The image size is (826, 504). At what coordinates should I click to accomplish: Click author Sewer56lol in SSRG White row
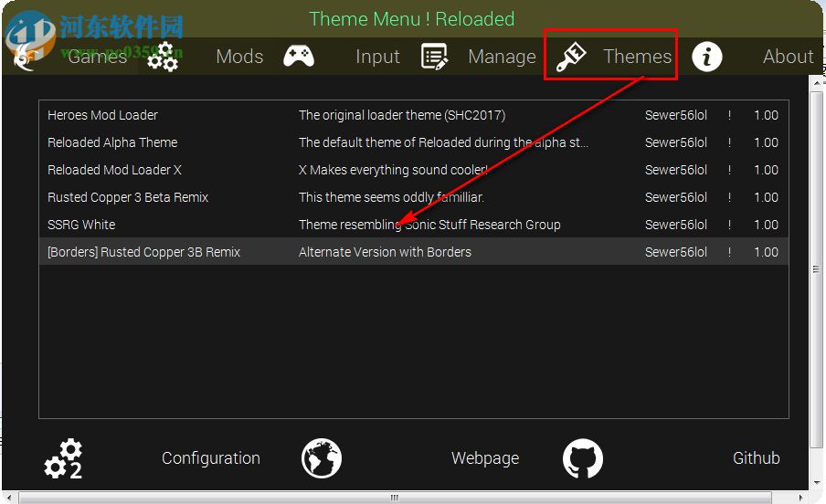(676, 225)
